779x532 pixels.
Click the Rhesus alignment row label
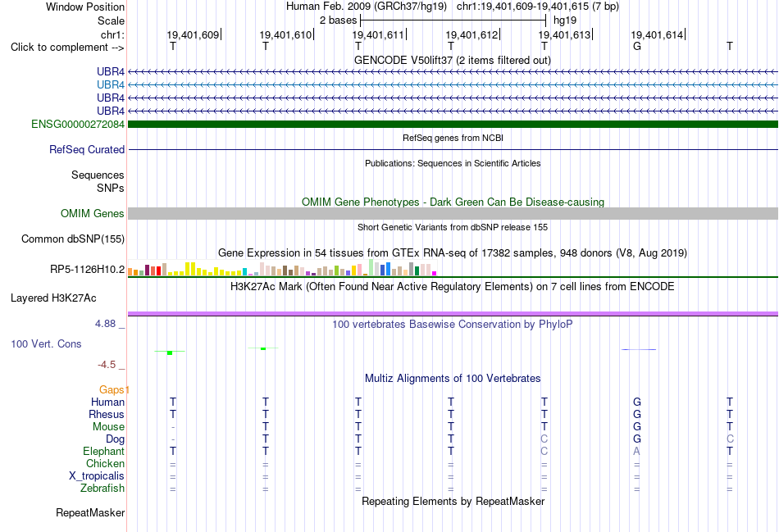click(107, 414)
